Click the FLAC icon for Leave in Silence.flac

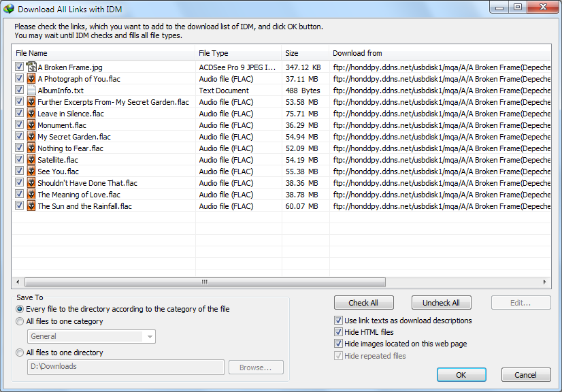coord(31,114)
